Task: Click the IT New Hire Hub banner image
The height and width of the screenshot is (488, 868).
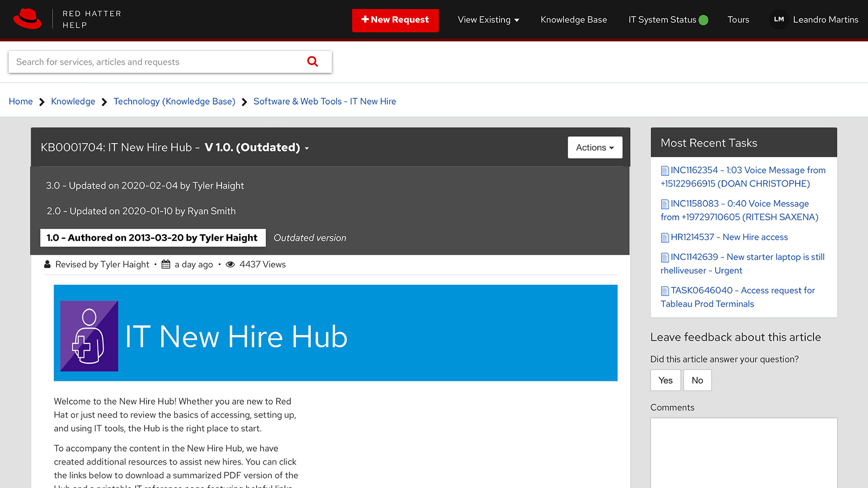Action: click(x=335, y=333)
